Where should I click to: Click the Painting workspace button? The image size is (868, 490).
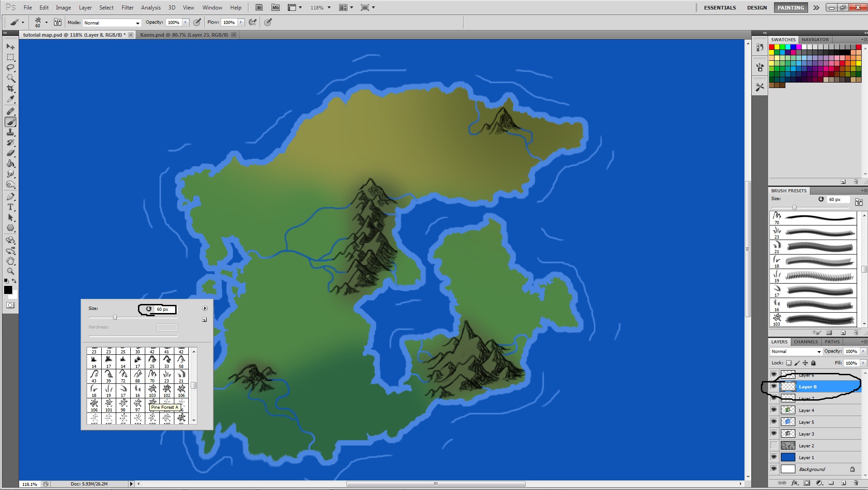tap(790, 8)
